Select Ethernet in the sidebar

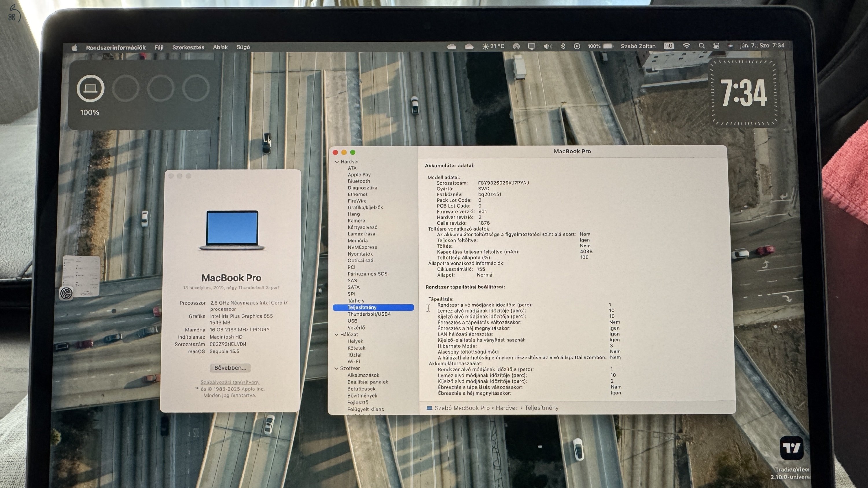tap(357, 194)
